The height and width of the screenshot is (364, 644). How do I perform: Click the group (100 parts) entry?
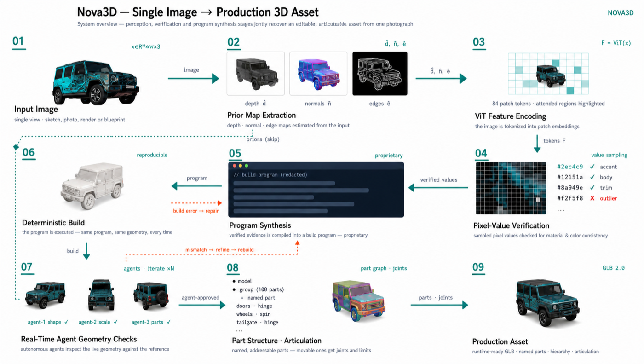[261, 289]
